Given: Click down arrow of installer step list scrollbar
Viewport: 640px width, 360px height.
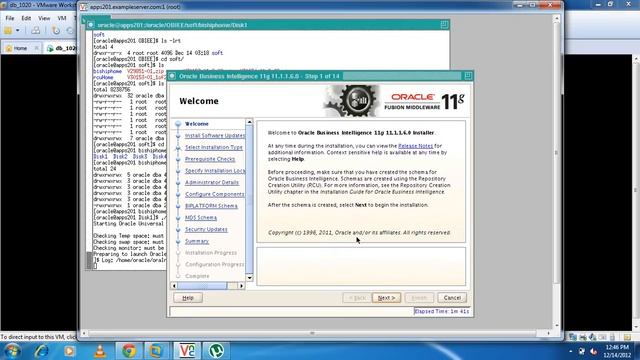Looking at the screenshot, I should tap(249, 278).
